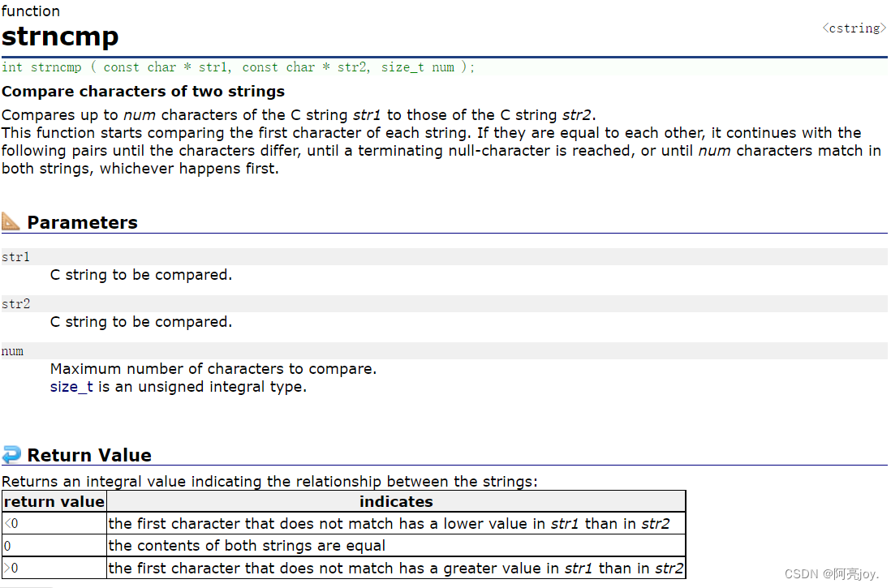Image resolution: width=891 pixels, height=588 pixels.
Task: Click the int strncmp prototype code line
Action: pyautogui.click(x=238, y=67)
